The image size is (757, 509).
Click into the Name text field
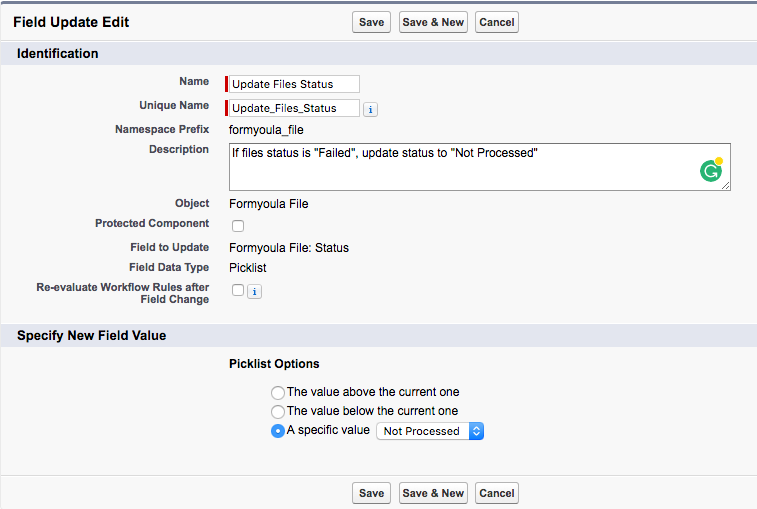click(x=294, y=84)
